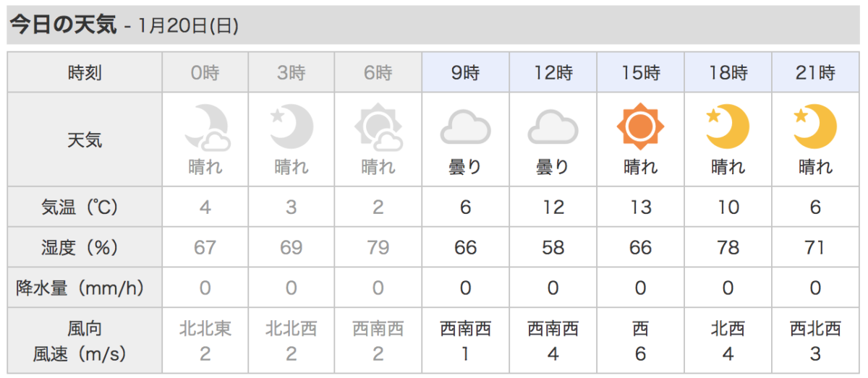Select the 21時 column header
Viewport: 868px width, 378px height.
[815, 72]
